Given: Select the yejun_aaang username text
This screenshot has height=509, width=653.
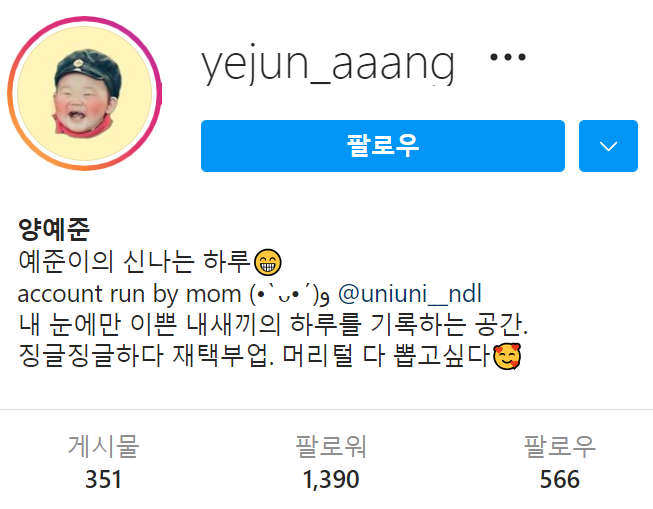Looking at the screenshot, I should coord(328,65).
